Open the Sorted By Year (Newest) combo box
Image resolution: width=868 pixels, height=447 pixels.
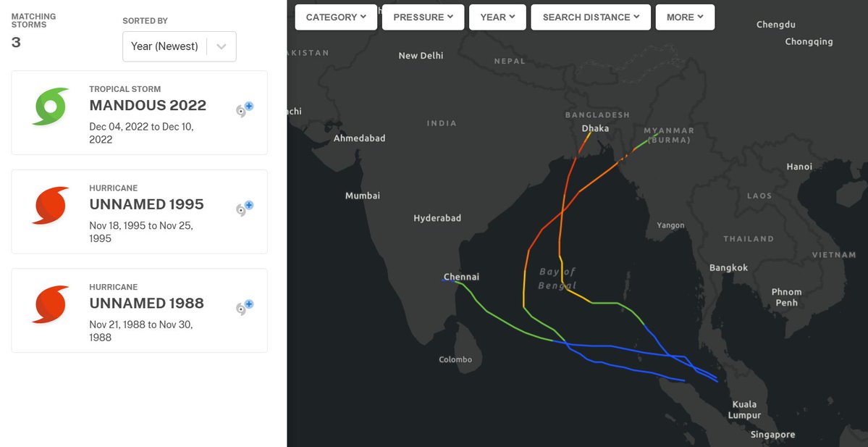pyautogui.click(x=180, y=46)
